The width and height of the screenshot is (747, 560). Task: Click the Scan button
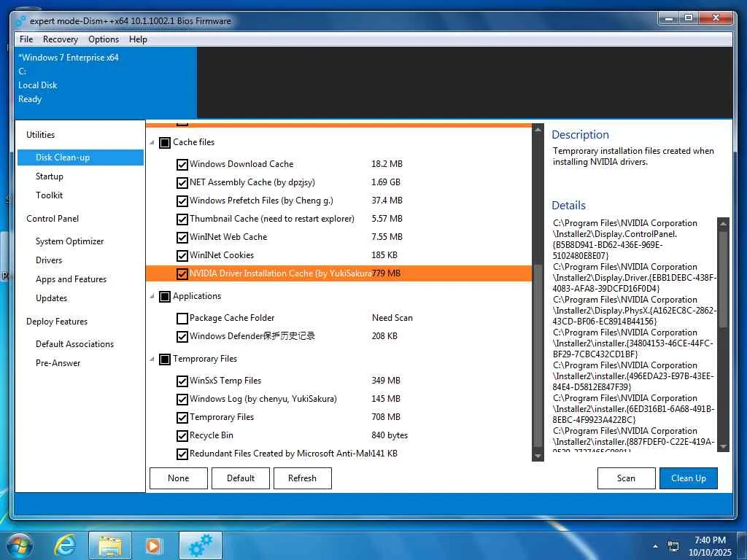click(x=626, y=478)
